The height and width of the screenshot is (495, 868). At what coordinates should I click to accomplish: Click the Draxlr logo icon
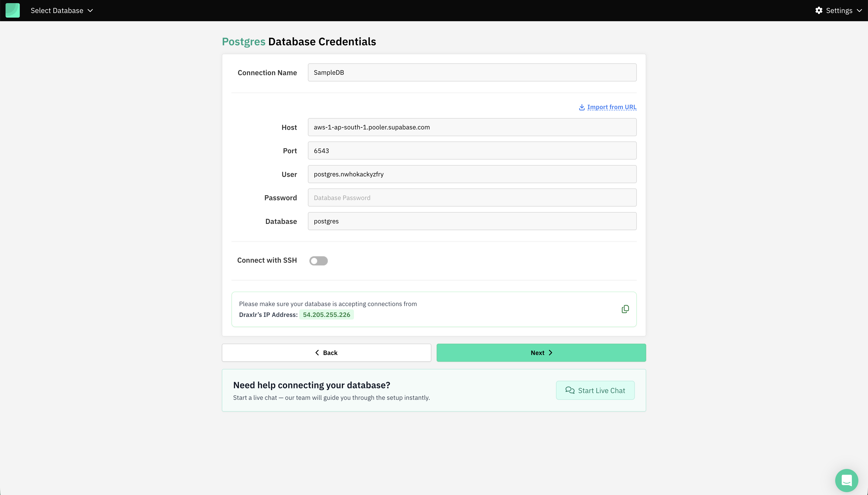pos(13,11)
